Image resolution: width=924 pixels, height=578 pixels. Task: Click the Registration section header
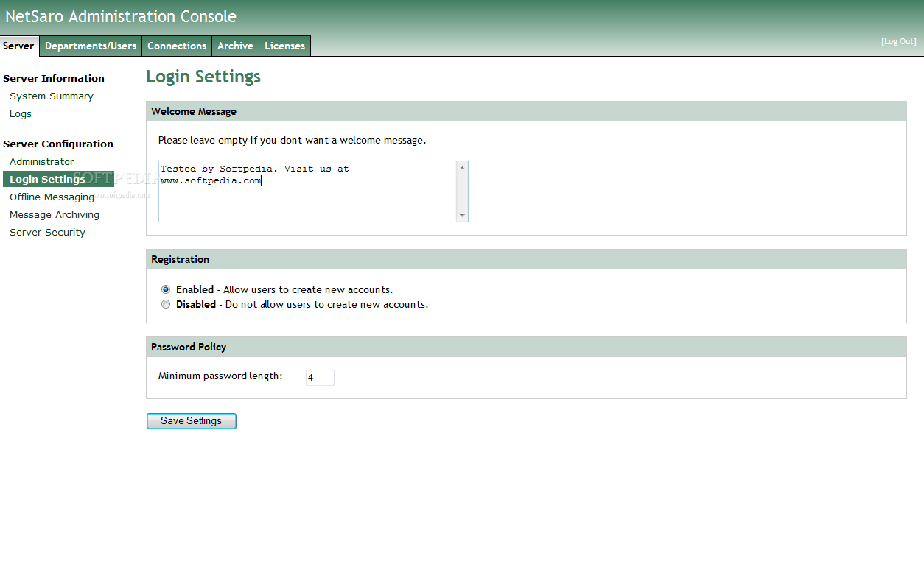(x=526, y=259)
